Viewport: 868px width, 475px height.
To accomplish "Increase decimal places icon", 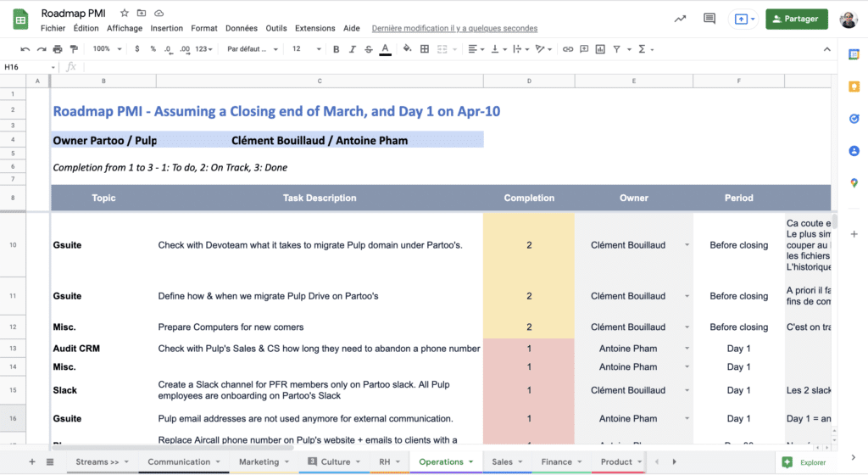I will coord(185,49).
